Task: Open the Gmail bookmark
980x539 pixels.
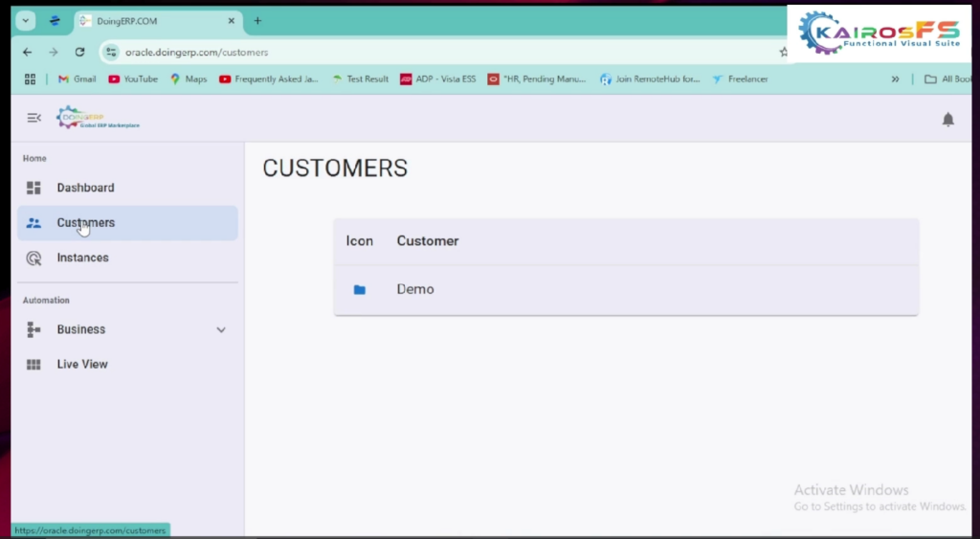Action: 77,79
